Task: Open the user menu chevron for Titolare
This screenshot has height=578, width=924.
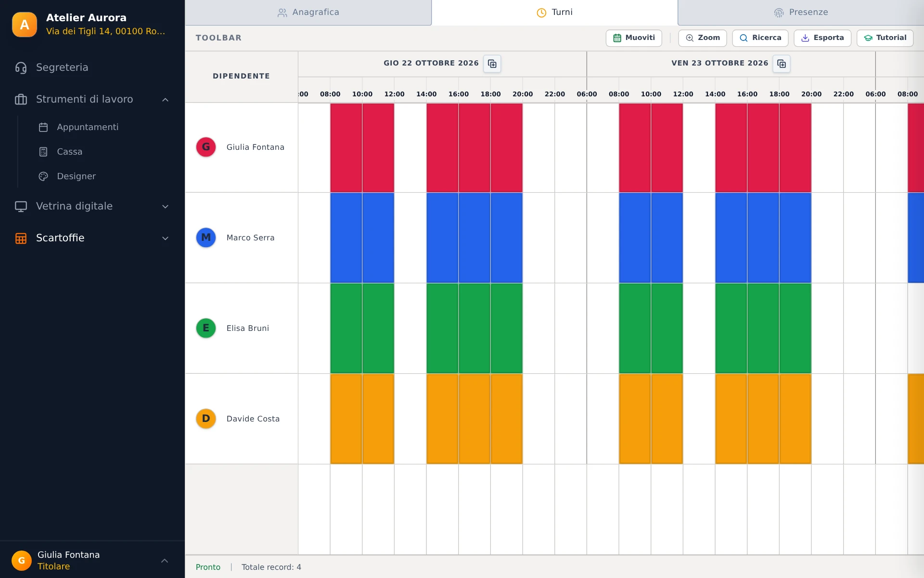Action: (x=165, y=561)
